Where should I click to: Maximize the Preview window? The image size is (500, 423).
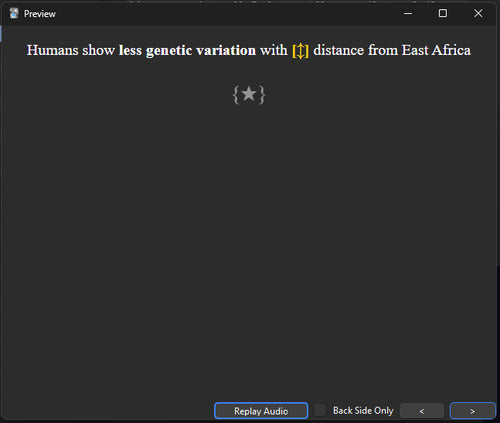click(443, 13)
